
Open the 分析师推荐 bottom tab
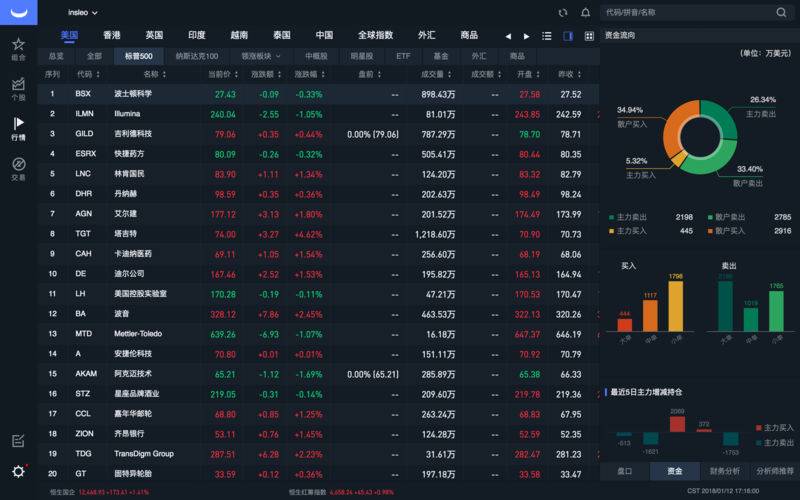[775, 471]
